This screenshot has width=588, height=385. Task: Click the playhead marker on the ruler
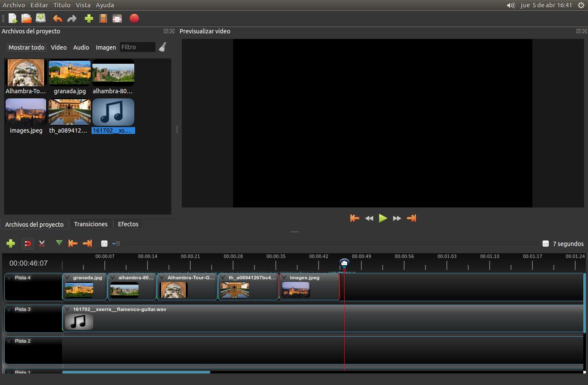(344, 263)
